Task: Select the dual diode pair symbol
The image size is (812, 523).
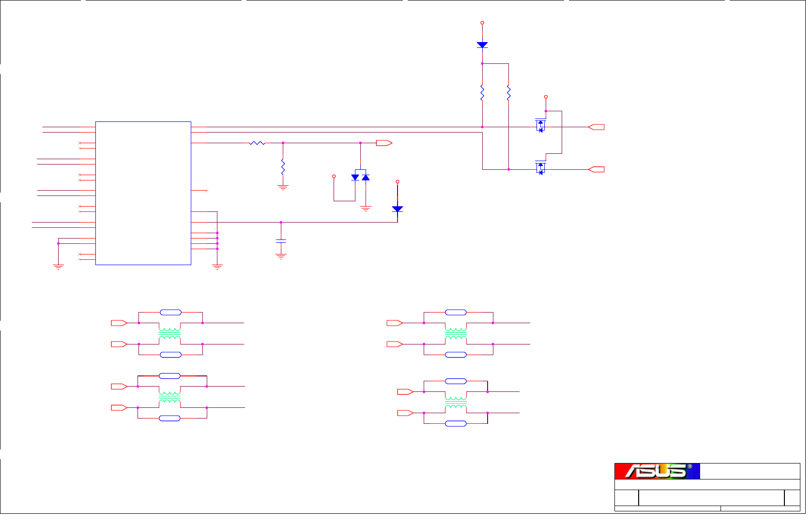Action: click(360, 177)
